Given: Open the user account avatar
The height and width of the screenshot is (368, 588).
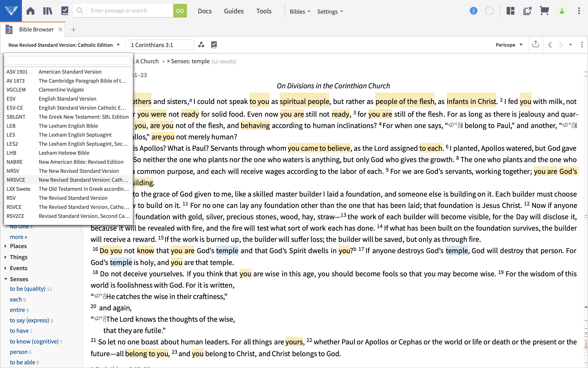Looking at the screenshot, I should (x=562, y=11).
